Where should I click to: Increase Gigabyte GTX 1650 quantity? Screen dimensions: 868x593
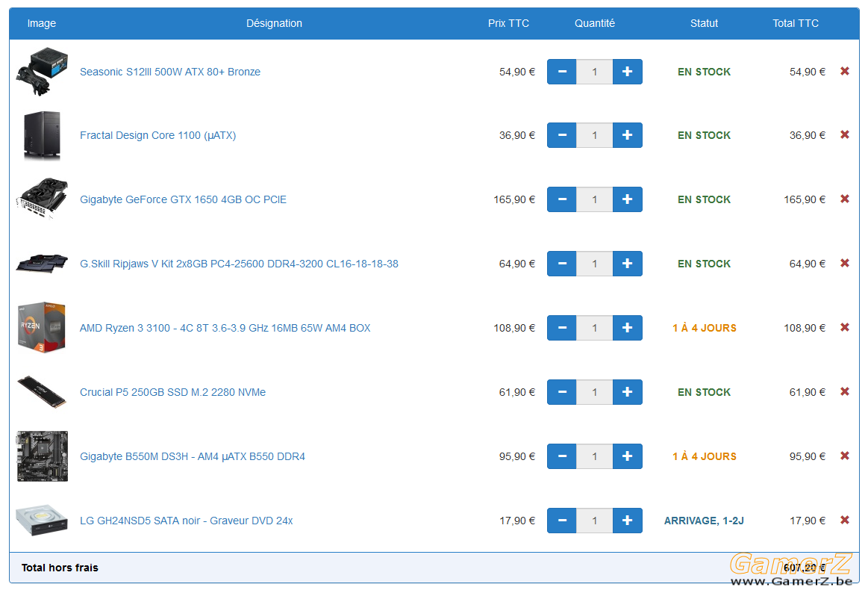627,199
